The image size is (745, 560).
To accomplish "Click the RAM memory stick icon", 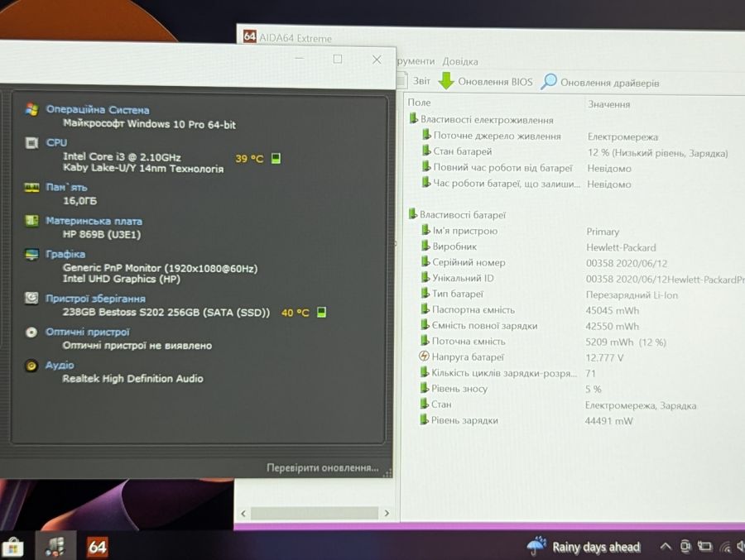I will pyautogui.click(x=31, y=188).
